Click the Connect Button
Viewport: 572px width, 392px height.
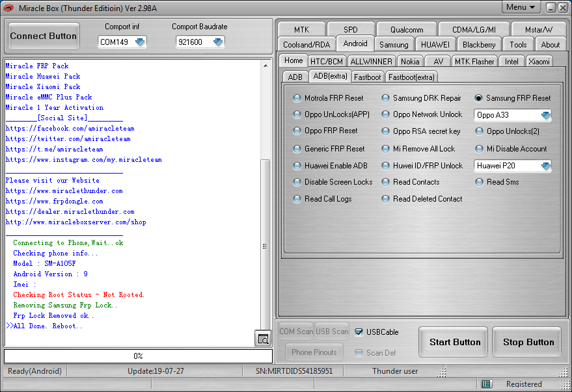(44, 36)
